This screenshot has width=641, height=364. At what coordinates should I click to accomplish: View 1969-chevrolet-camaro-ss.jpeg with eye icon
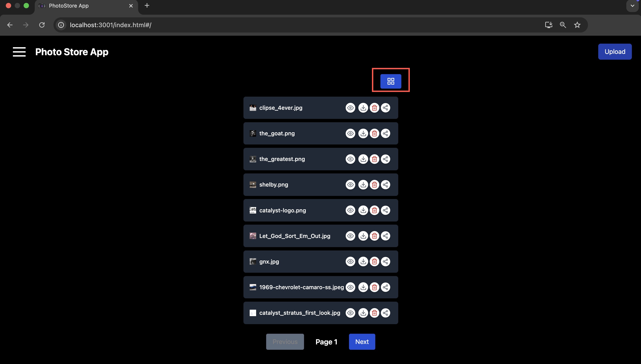click(x=350, y=287)
